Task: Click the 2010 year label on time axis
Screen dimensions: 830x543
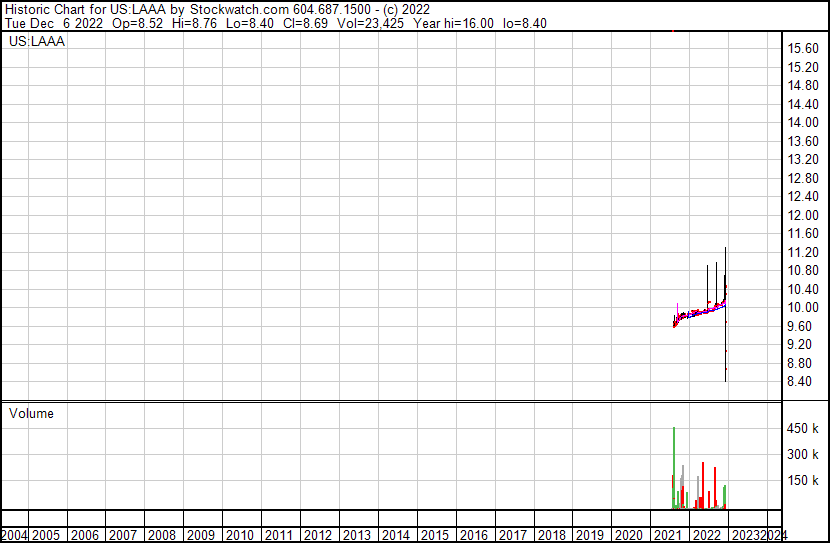Action: tap(240, 535)
